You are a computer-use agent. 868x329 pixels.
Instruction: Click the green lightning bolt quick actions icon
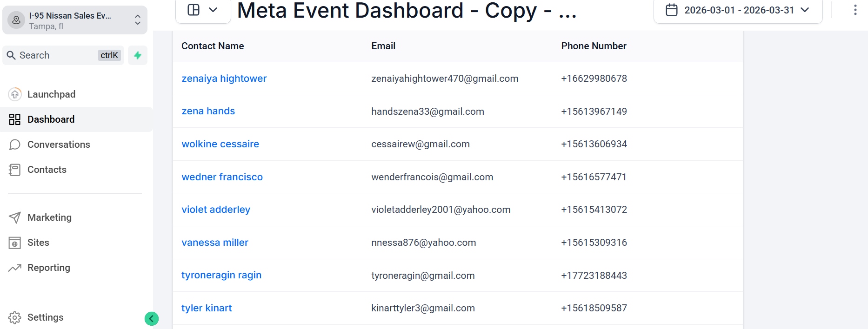138,55
